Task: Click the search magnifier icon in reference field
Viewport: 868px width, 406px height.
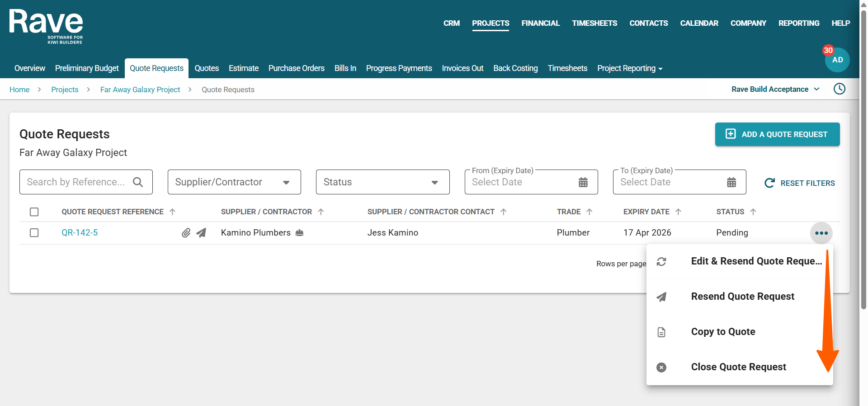Action: pyautogui.click(x=138, y=182)
